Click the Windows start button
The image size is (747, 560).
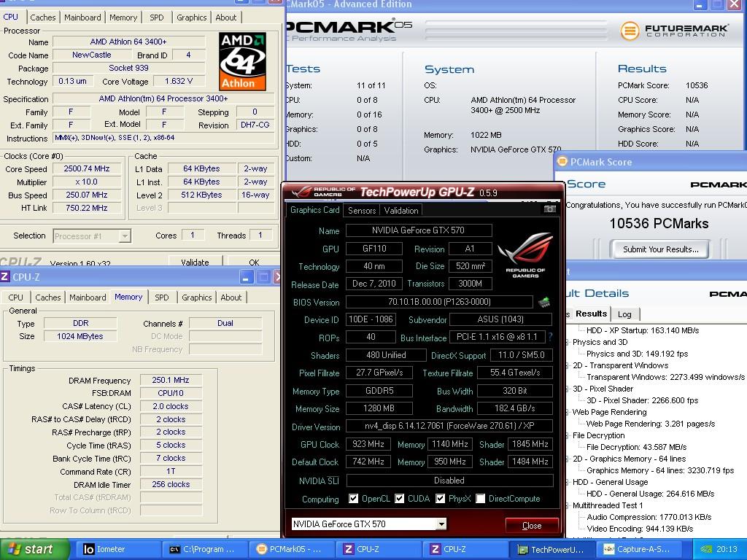pos(34,549)
